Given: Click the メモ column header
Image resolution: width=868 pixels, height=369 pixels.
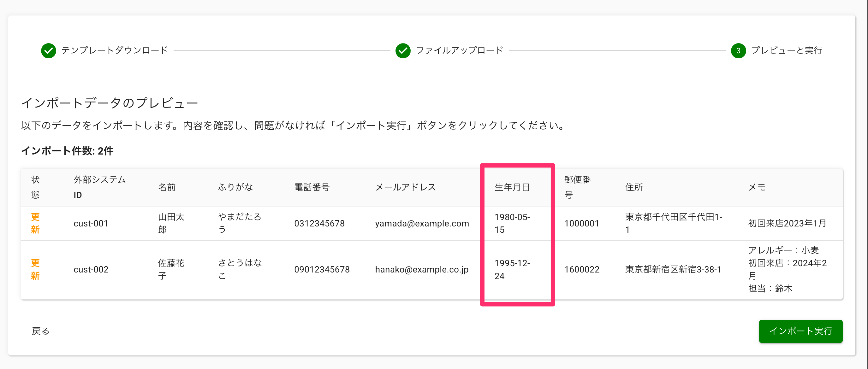Looking at the screenshot, I should point(757,187).
